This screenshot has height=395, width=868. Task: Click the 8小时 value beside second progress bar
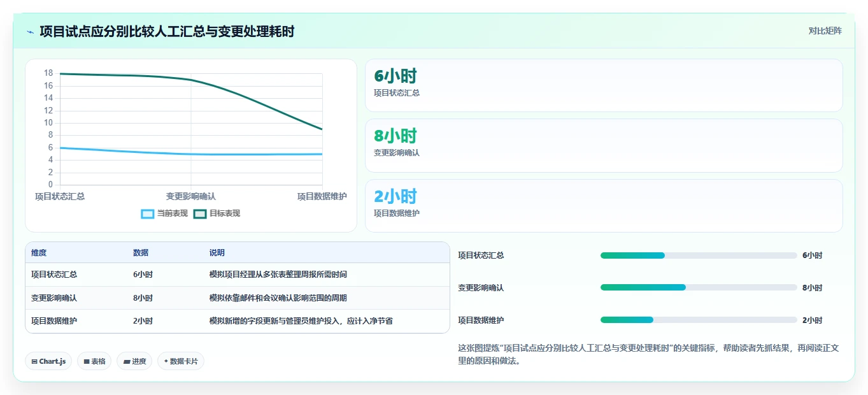tap(813, 287)
